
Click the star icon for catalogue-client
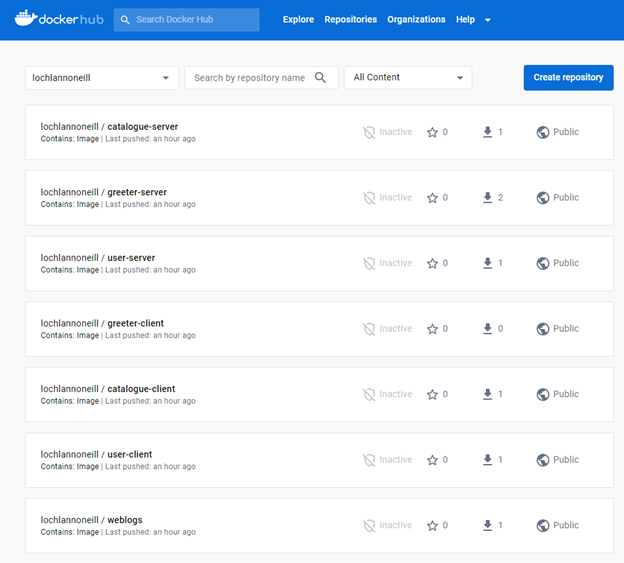[x=432, y=394]
